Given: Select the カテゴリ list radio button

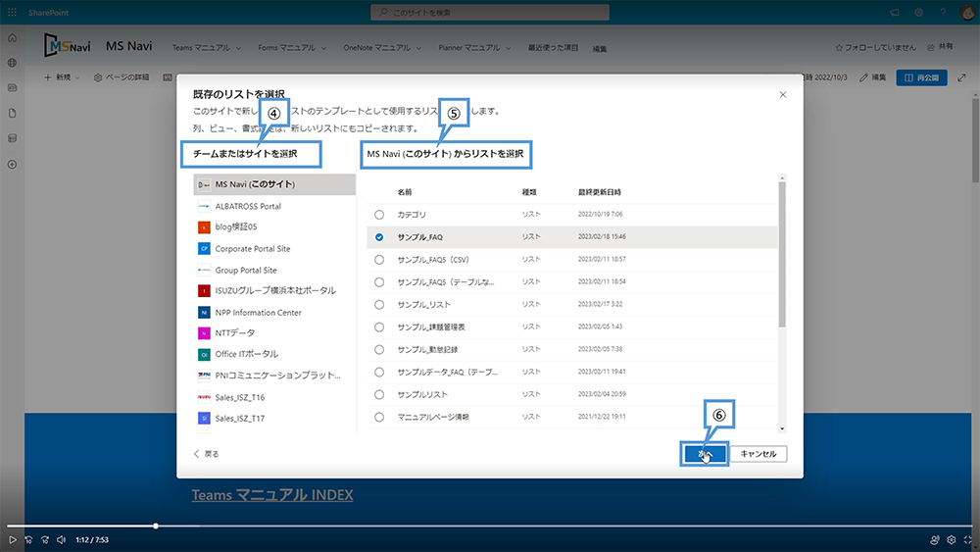Looking at the screenshot, I should [379, 215].
